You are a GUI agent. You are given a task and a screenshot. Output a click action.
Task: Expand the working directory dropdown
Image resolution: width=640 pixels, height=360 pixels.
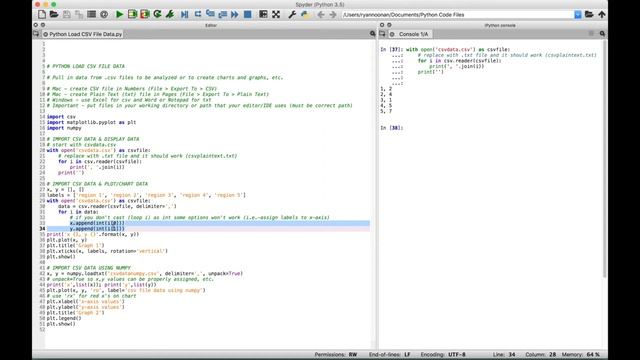pyautogui.click(x=578, y=14)
